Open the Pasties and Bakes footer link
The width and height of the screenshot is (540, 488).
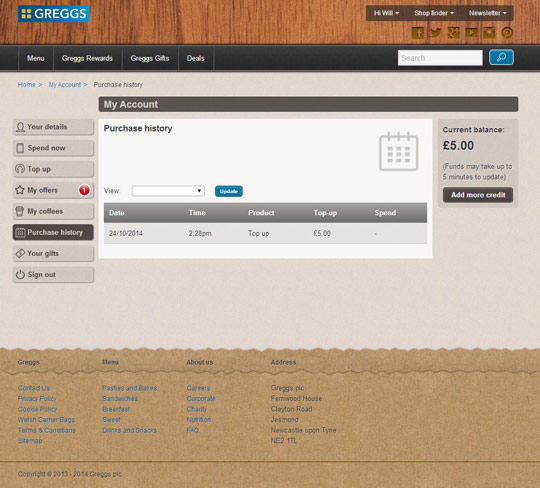tap(129, 388)
